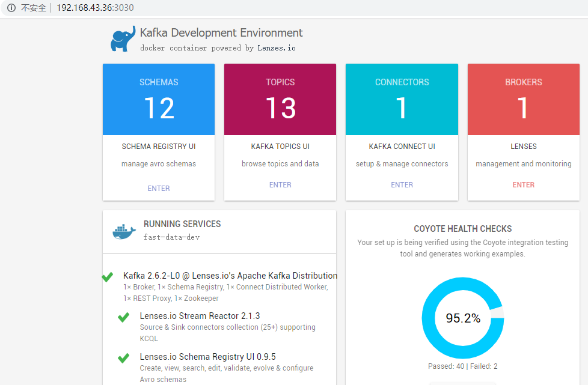Click Lenses.io Stream Reactor 2.1.3 entry

pyautogui.click(x=200, y=316)
